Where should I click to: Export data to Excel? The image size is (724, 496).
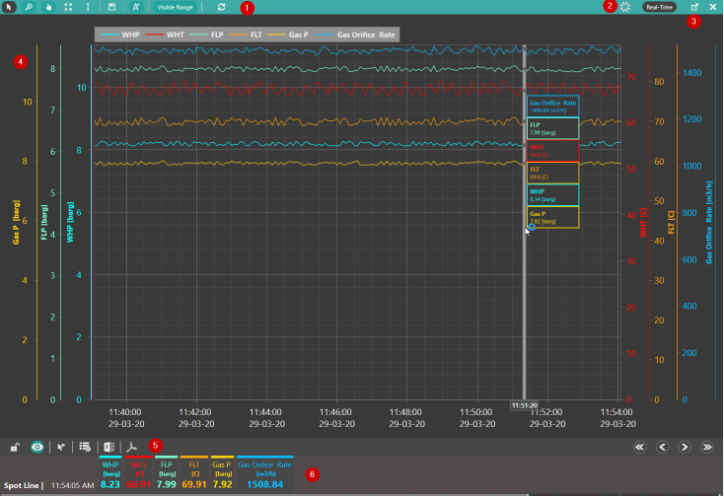click(x=109, y=448)
